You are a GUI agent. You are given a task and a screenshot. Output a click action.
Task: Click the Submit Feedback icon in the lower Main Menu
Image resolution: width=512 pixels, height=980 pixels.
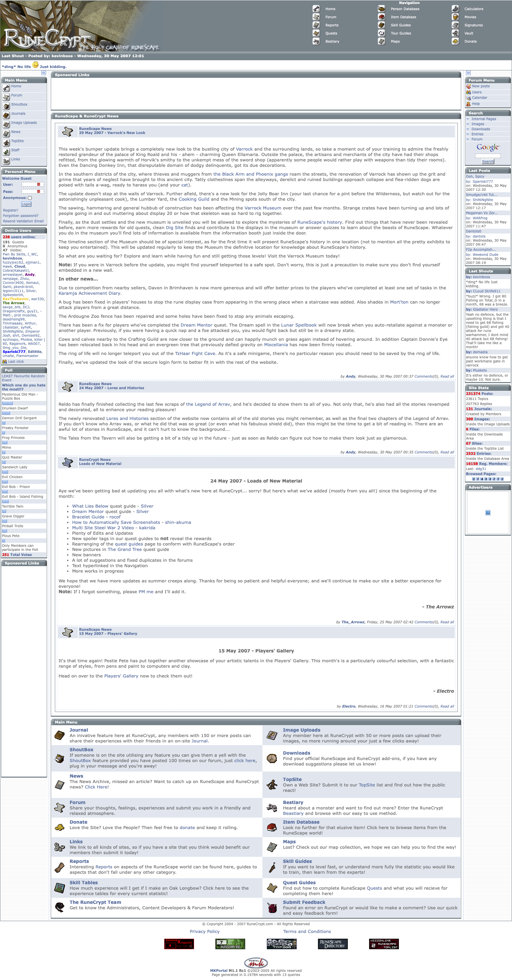coord(272,908)
